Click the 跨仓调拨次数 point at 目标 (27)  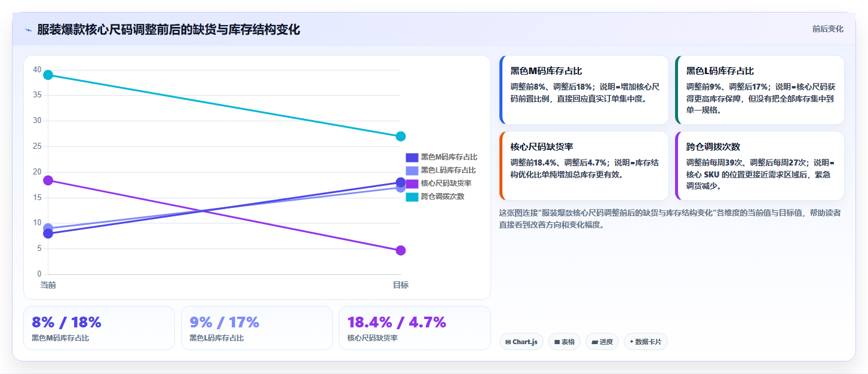[401, 136]
